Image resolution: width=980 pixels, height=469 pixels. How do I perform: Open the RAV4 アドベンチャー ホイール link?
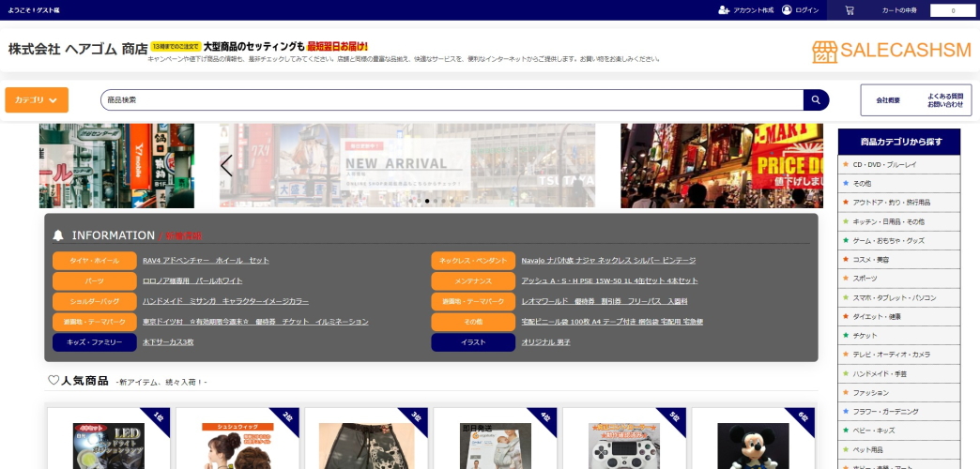coord(206,261)
